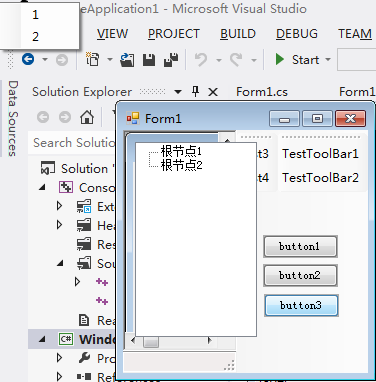Click button3 in Form1
Screen dimensions: 376x382
pyautogui.click(x=301, y=305)
